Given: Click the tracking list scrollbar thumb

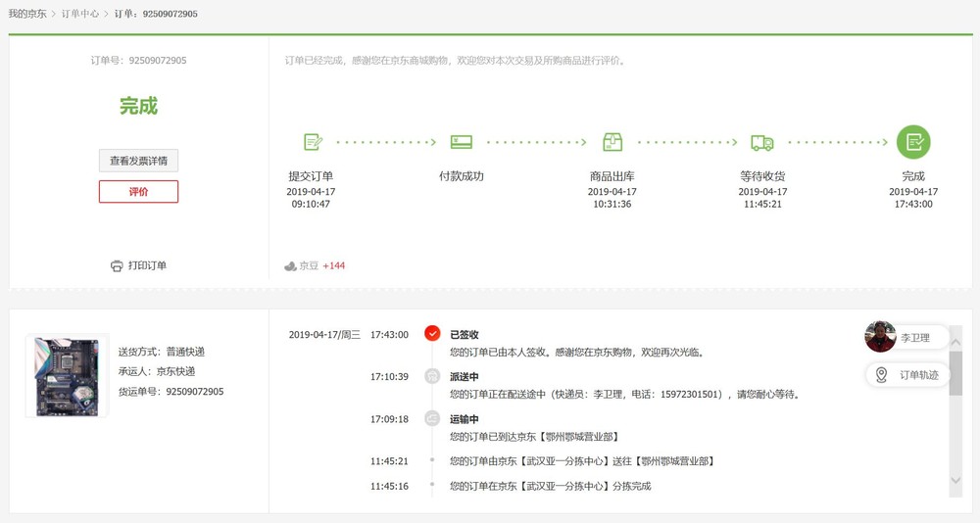Looking at the screenshot, I should [955, 373].
